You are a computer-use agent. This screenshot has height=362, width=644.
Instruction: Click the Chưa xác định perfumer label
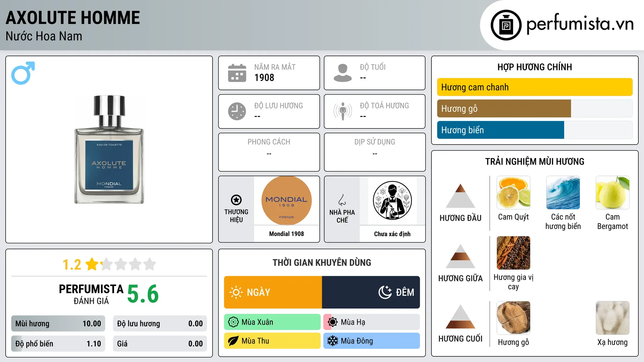(392, 234)
